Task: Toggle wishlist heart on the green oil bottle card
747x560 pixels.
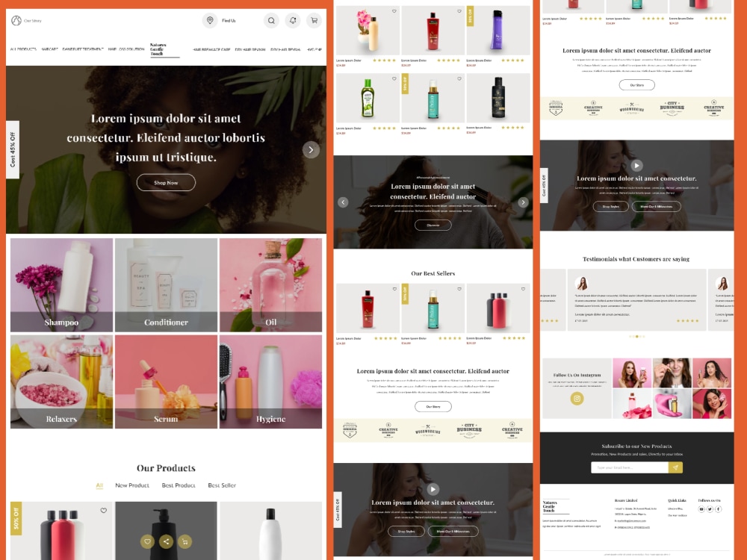Action: 394,78
